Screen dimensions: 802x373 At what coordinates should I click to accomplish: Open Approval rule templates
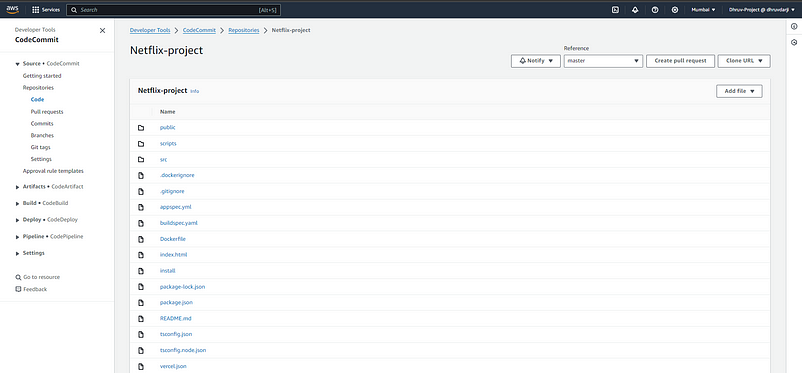coord(53,171)
